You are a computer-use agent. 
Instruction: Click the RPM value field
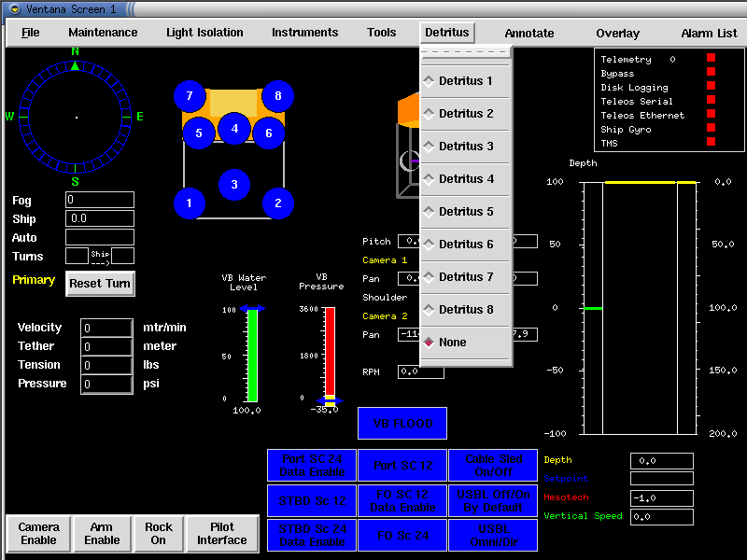tap(421, 371)
